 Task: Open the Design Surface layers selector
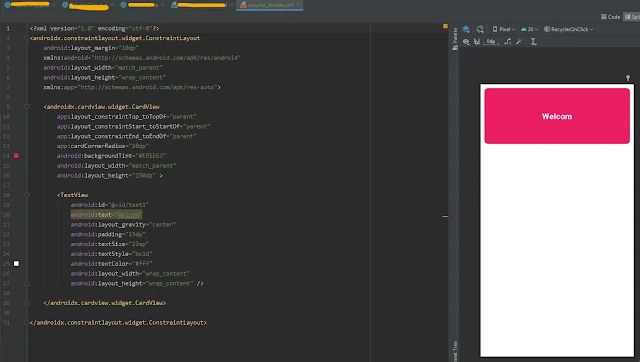click(466, 29)
